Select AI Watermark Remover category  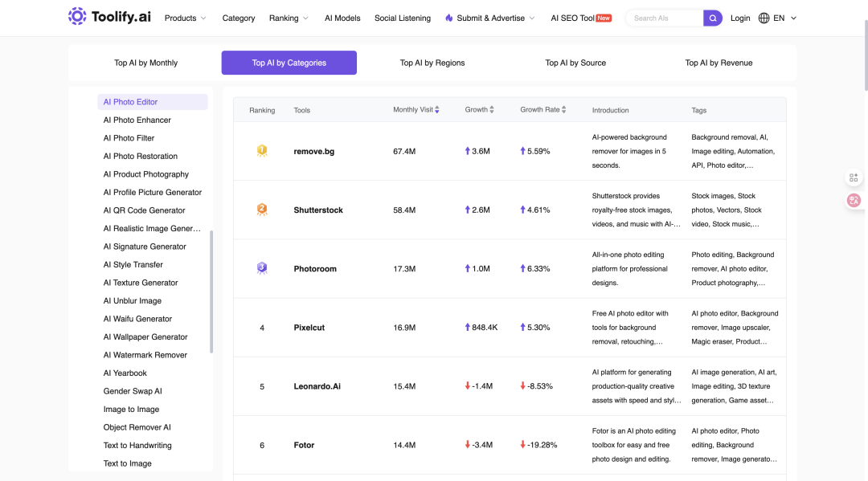click(145, 355)
